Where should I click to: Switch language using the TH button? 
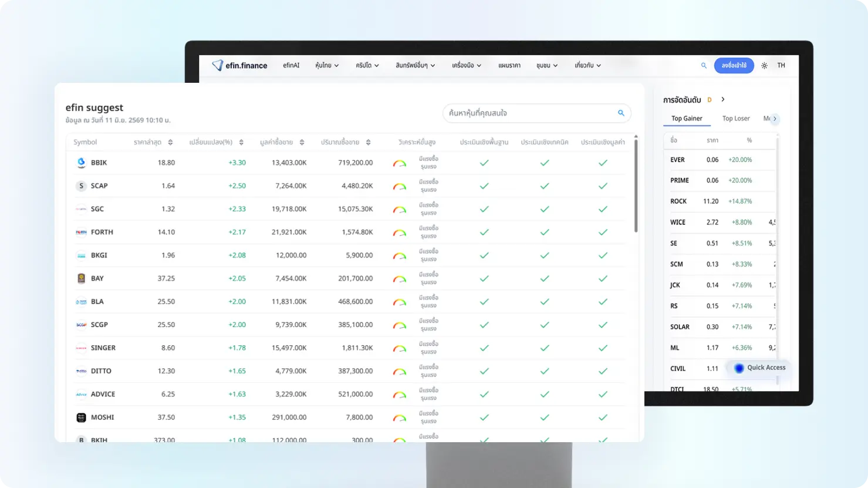(x=781, y=65)
